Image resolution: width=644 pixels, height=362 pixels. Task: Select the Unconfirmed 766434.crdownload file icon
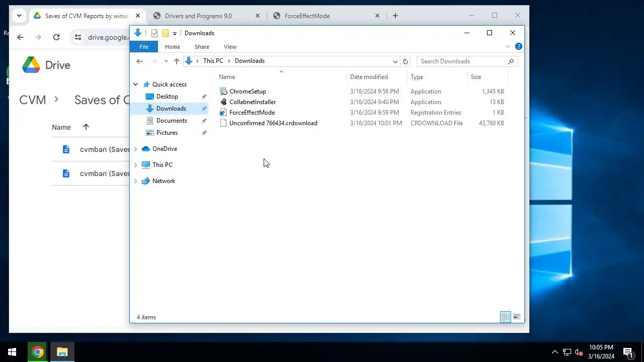point(223,123)
